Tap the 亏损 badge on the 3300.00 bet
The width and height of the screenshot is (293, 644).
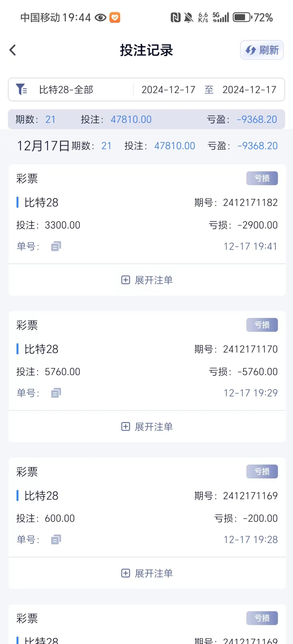(x=262, y=178)
